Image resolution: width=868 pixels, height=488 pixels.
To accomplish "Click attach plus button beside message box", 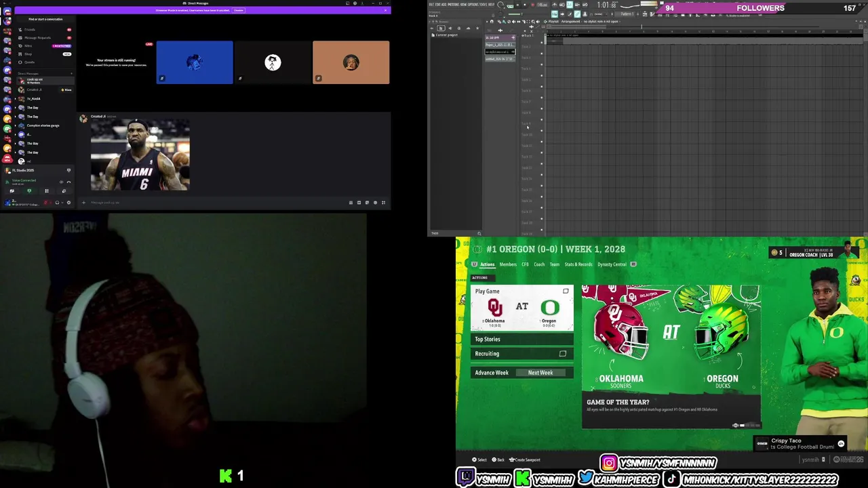I will [84, 203].
